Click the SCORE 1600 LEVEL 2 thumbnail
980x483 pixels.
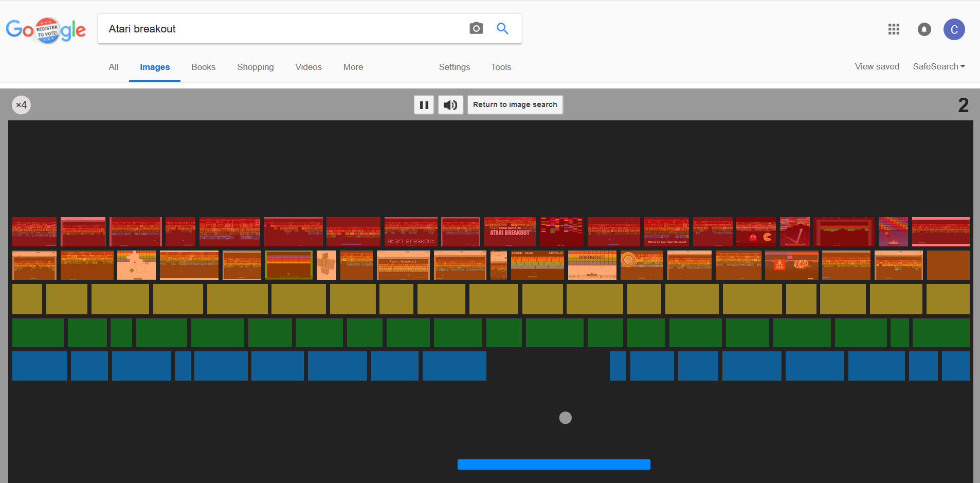[x=537, y=265]
